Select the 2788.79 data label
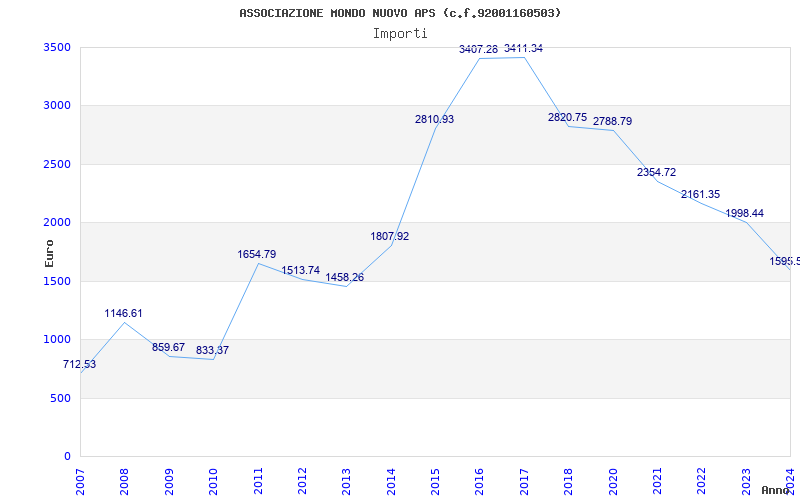The height and width of the screenshot is (500, 800). [612, 121]
